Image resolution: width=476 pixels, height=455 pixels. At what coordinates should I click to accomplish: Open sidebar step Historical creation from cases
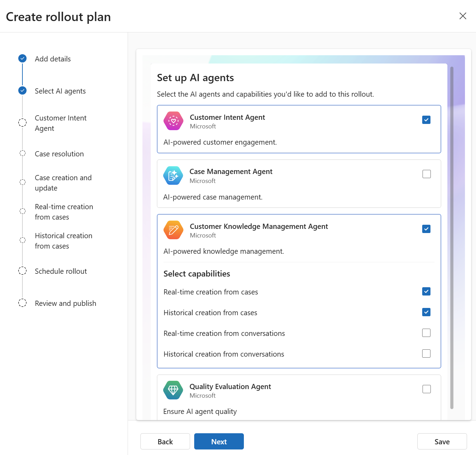click(63, 241)
